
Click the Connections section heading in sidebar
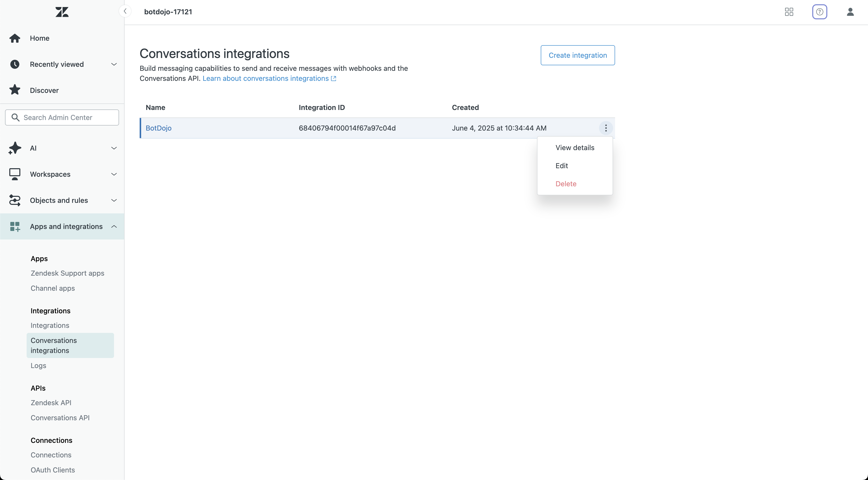point(51,440)
